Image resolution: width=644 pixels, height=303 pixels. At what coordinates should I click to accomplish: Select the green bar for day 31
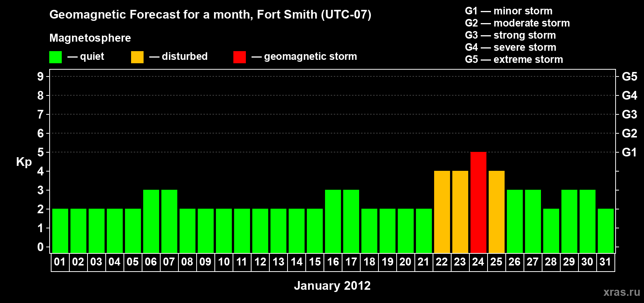pos(606,231)
